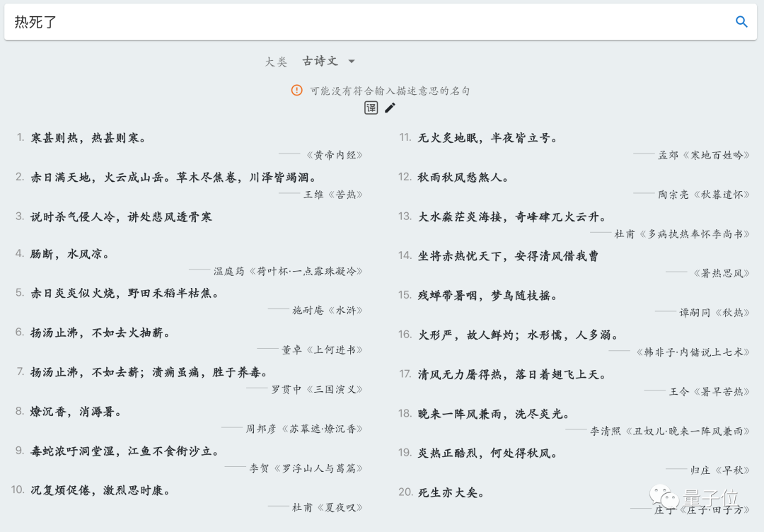Open source 陶宗亮《秋暮遣怀》
Screen dimensions: 764x532
pos(704,195)
